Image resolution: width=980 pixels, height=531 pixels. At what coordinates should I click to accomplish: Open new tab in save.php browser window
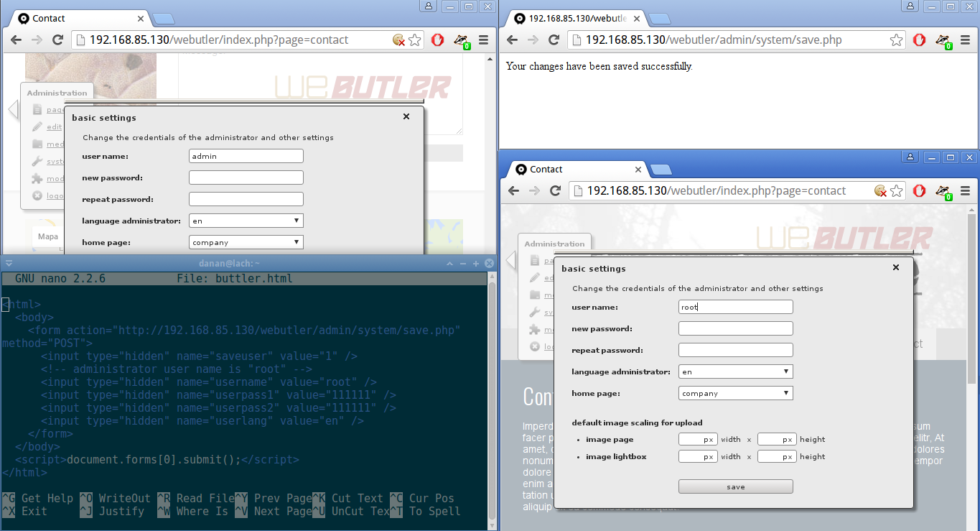point(660,19)
